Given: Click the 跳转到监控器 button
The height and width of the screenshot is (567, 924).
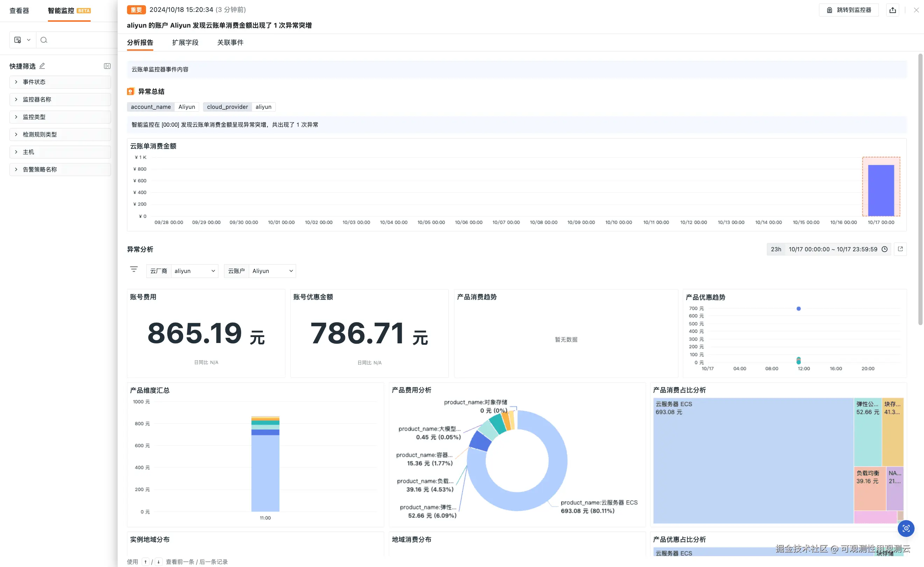Looking at the screenshot, I should coord(849,10).
